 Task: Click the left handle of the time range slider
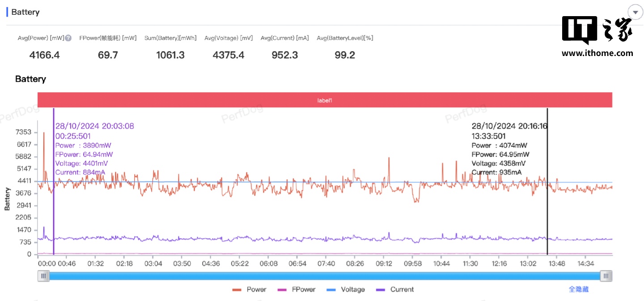click(43, 276)
